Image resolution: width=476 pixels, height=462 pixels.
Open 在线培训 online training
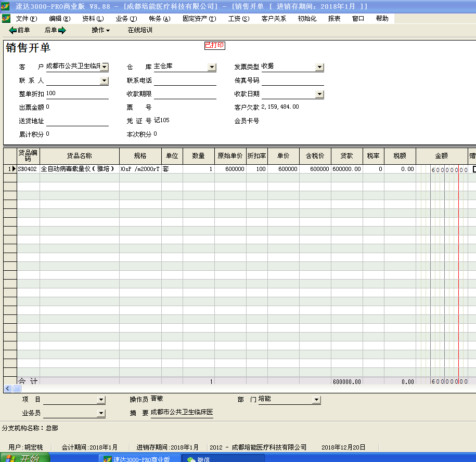(140, 30)
